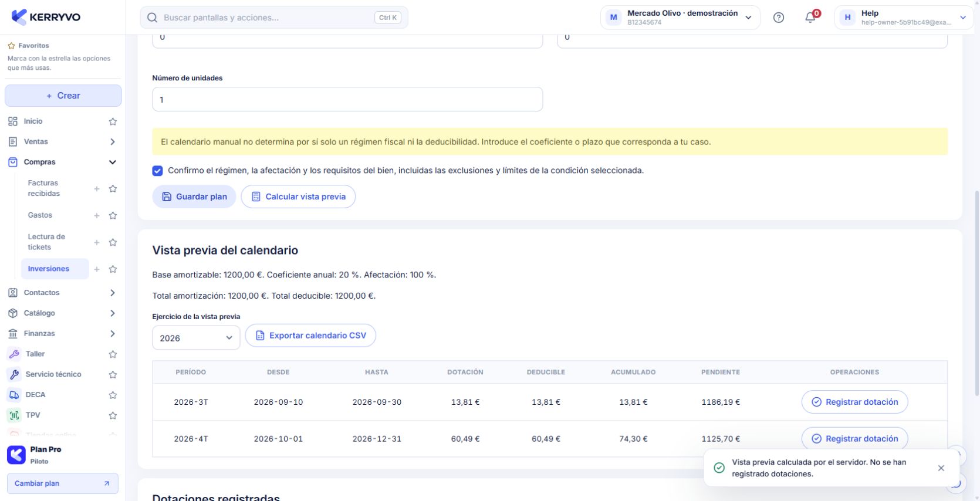Dismiss the Vista previa calculada notification
Viewport: 980px width, 501px height.
click(941, 468)
